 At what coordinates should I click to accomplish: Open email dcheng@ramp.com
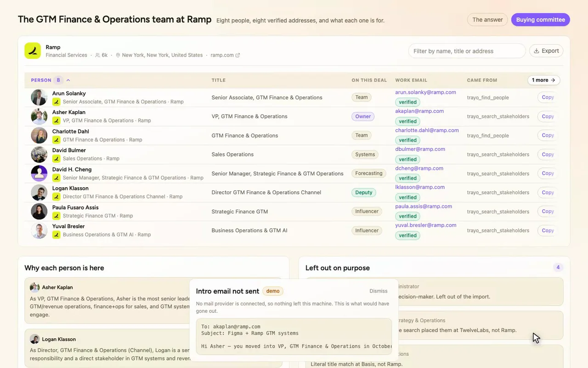coord(419,168)
